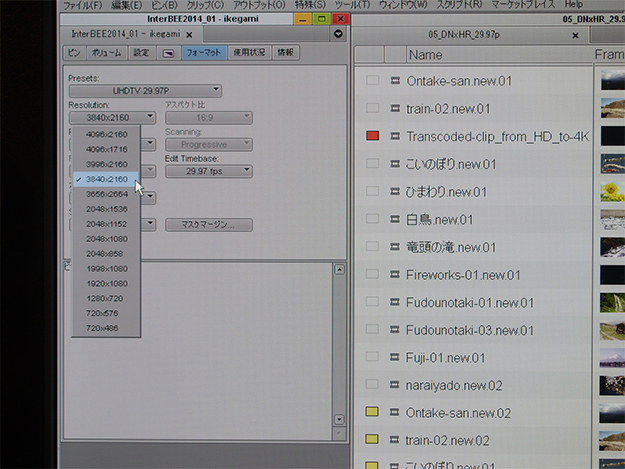Click clip icon of naraiyado.new.02

pos(395,385)
